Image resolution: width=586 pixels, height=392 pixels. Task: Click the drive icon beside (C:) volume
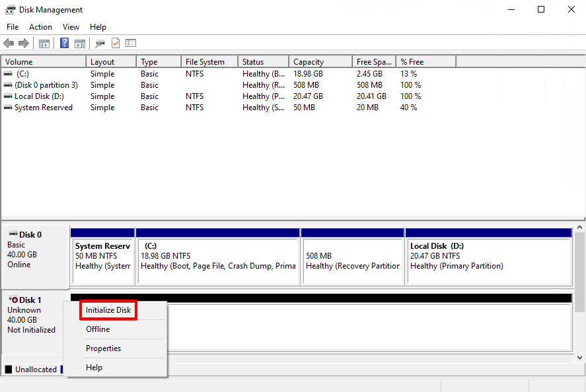click(x=8, y=74)
